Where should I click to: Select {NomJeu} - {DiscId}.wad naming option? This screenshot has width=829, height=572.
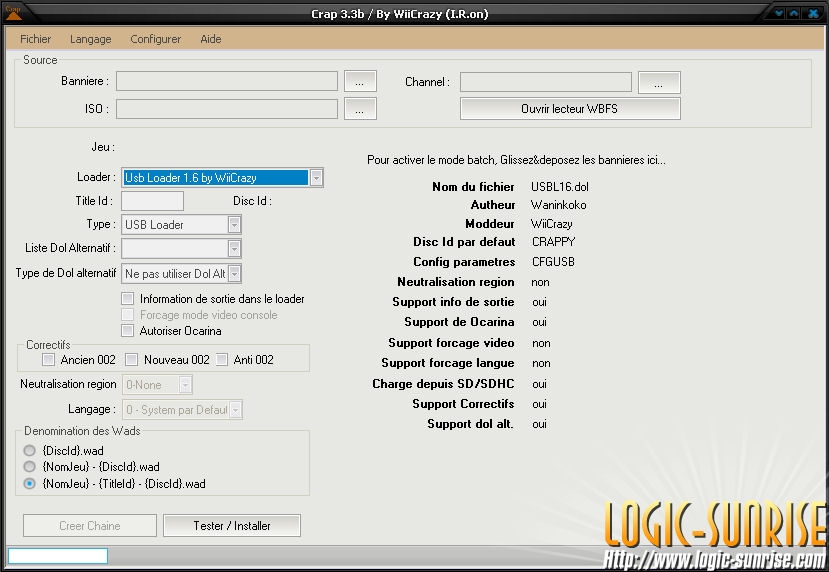coord(30,467)
